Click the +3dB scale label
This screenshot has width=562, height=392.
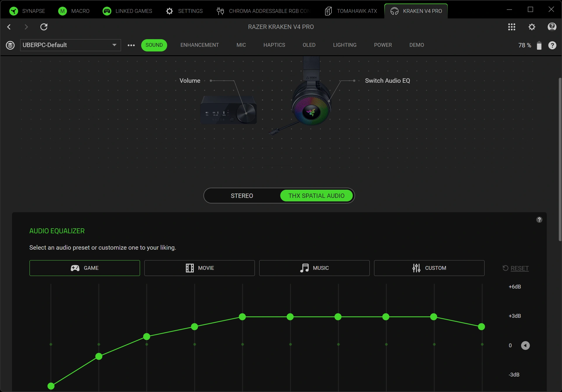(x=515, y=316)
